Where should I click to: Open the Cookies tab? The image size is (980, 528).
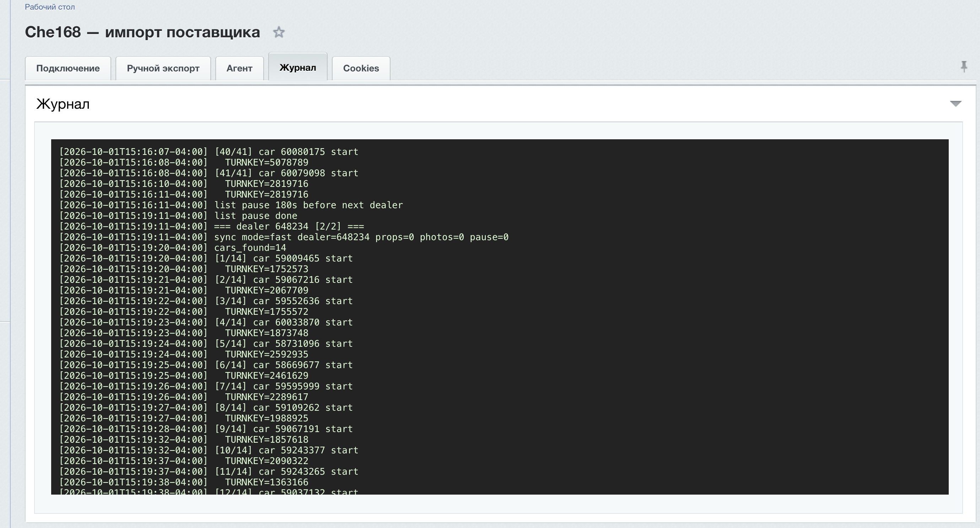[x=361, y=68]
